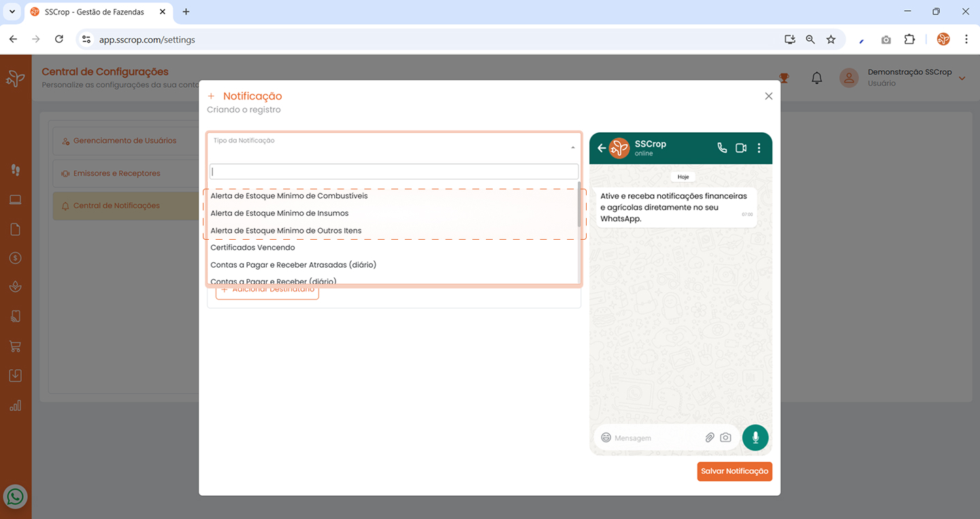Viewport: 980px width, 519px height.
Task: Click the dropdown search text field
Action: pyautogui.click(x=393, y=172)
